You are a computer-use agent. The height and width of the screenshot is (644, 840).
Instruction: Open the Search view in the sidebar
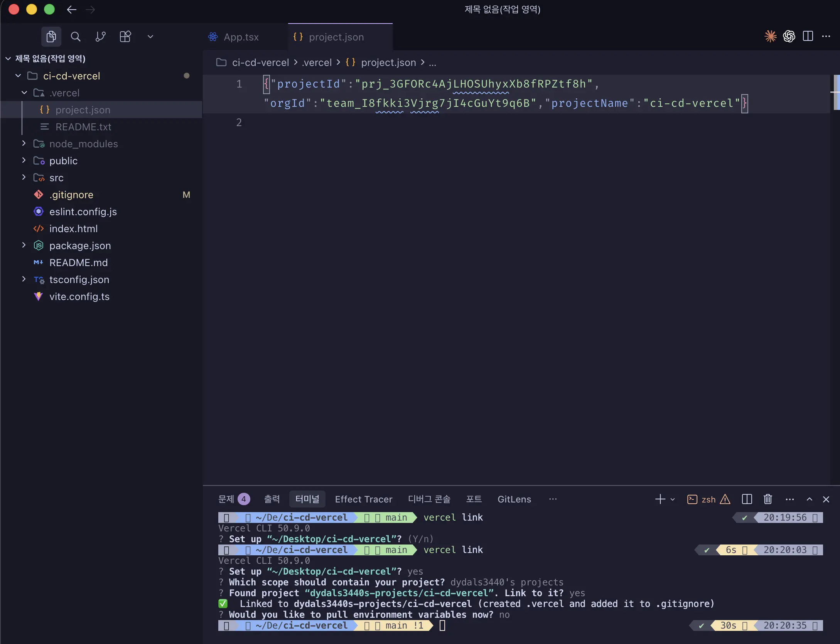point(76,37)
